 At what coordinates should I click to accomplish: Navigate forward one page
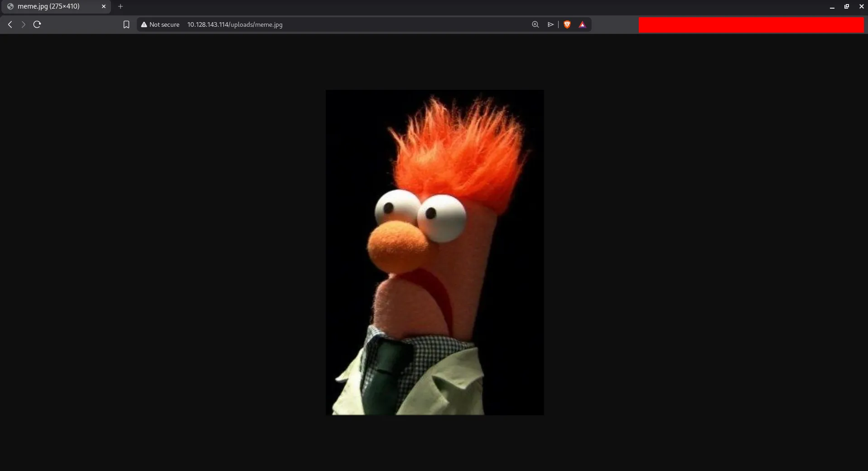pos(23,24)
